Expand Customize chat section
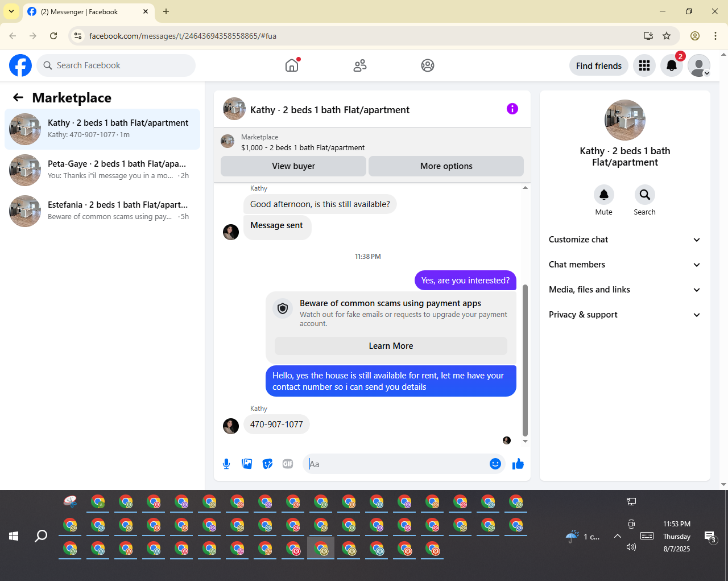Viewport: 728px width, 581px height. pos(624,240)
